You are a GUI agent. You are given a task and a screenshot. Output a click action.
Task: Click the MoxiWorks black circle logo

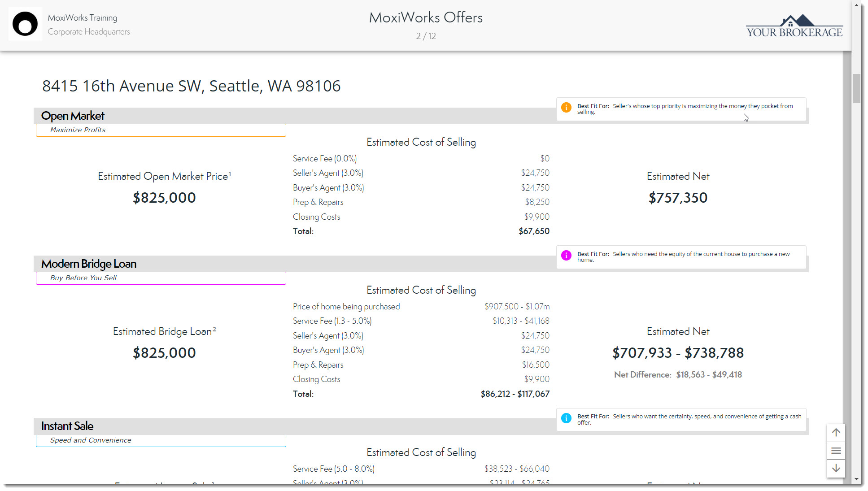[25, 24]
